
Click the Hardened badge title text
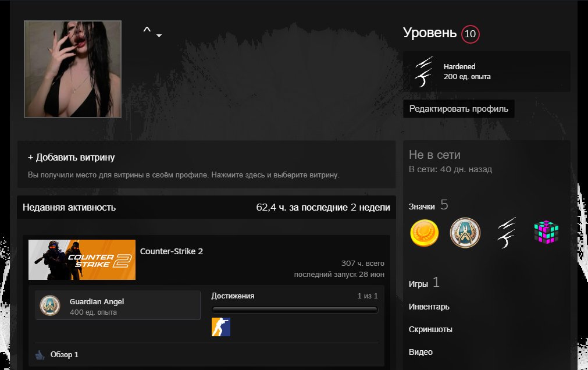pos(459,66)
